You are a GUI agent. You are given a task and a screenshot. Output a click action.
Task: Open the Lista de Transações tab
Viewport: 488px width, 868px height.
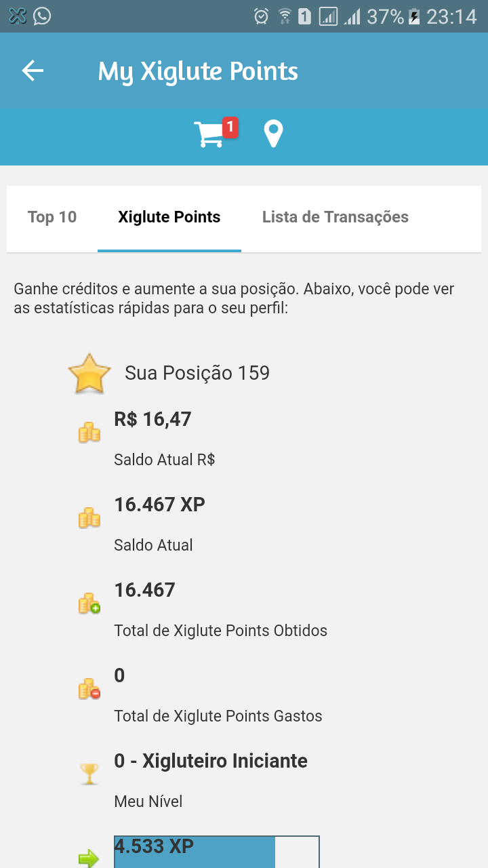pos(335,217)
